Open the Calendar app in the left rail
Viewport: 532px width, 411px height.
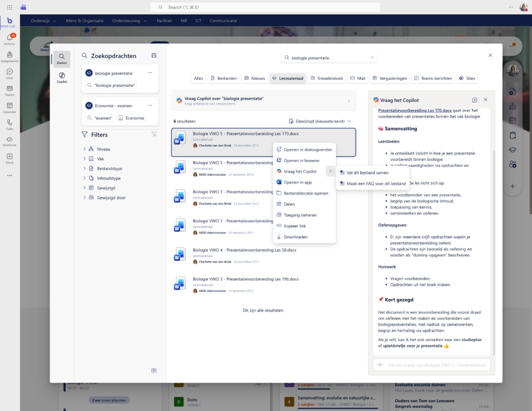(x=9, y=108)
